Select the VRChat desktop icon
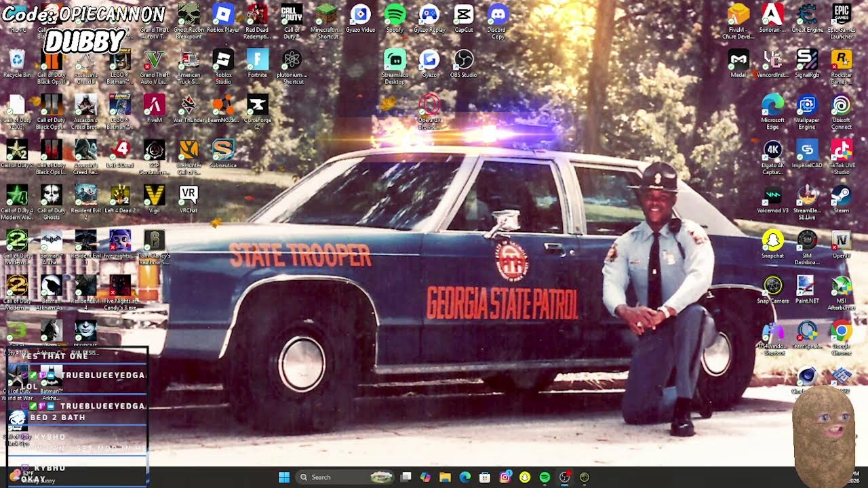868x488 pixels. point(189,199)
